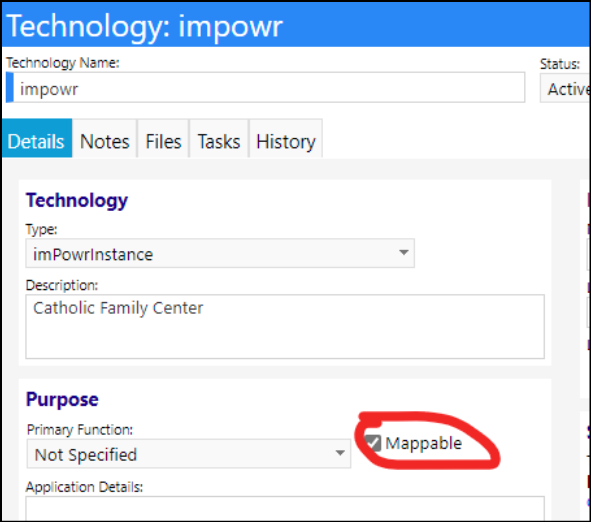Expand the Primary Function dropdown
This screenshot has width=591, height=522.
coord(189,454)
